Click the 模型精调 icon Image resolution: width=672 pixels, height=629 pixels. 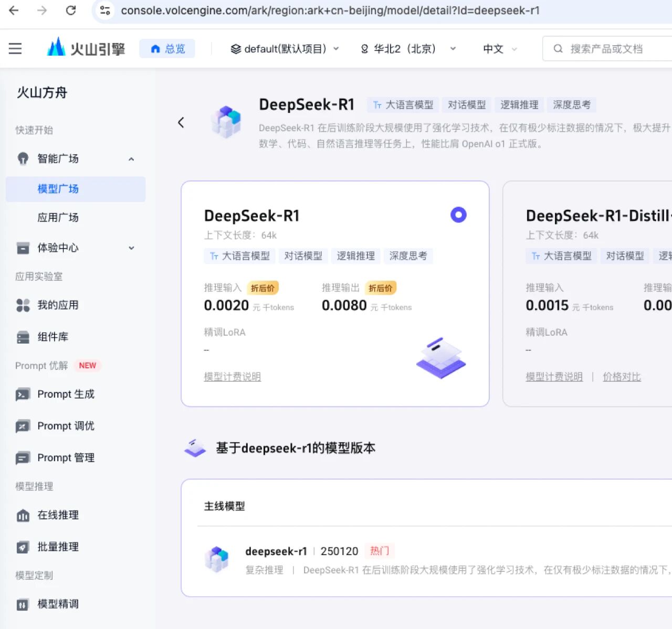pos(23,605)
